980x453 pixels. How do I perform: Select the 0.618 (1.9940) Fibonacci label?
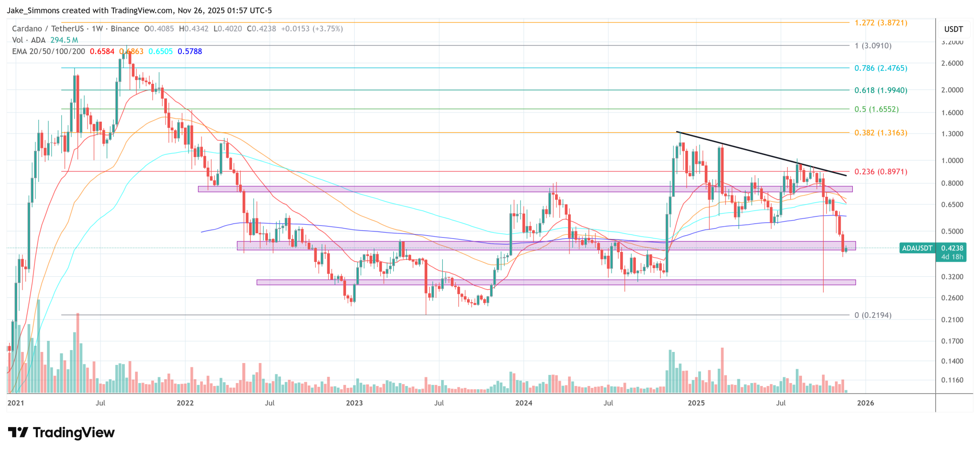point(880,90)
